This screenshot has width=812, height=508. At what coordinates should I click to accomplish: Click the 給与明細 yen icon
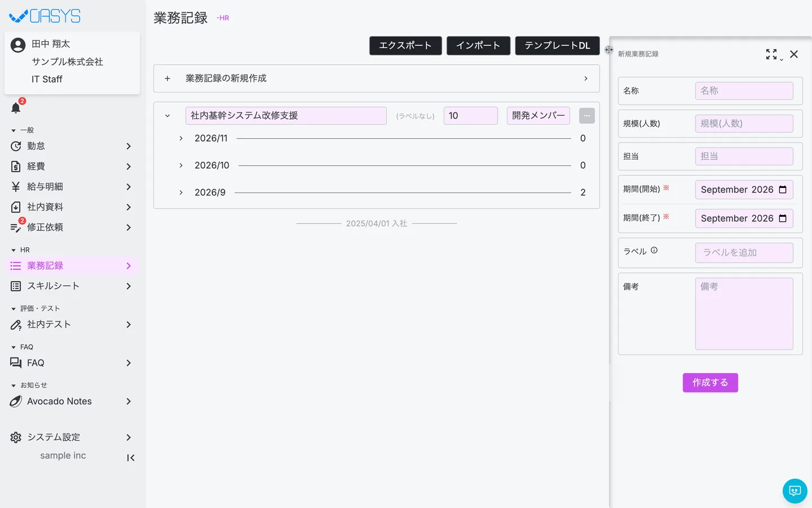tap(16, 187)
